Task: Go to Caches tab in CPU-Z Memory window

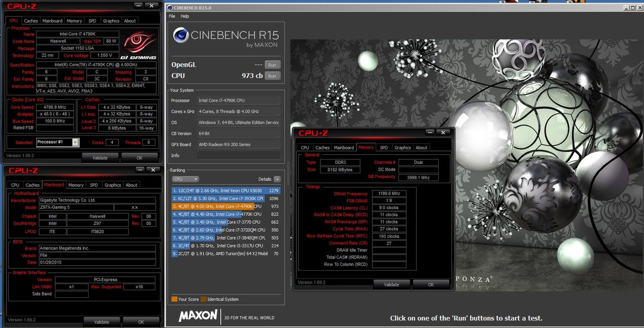Action: (323, 148)
